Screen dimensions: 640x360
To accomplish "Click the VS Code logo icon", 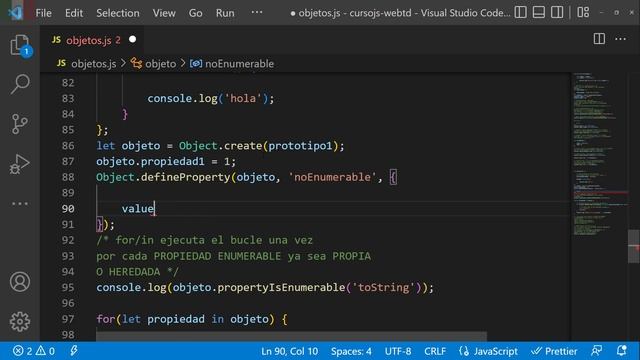I will click(16, 13).
